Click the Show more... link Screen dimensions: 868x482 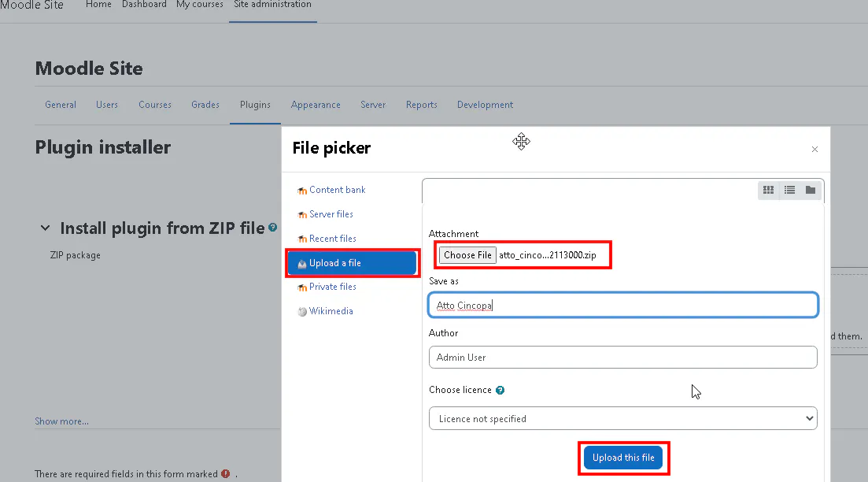[x=61, y=421]
